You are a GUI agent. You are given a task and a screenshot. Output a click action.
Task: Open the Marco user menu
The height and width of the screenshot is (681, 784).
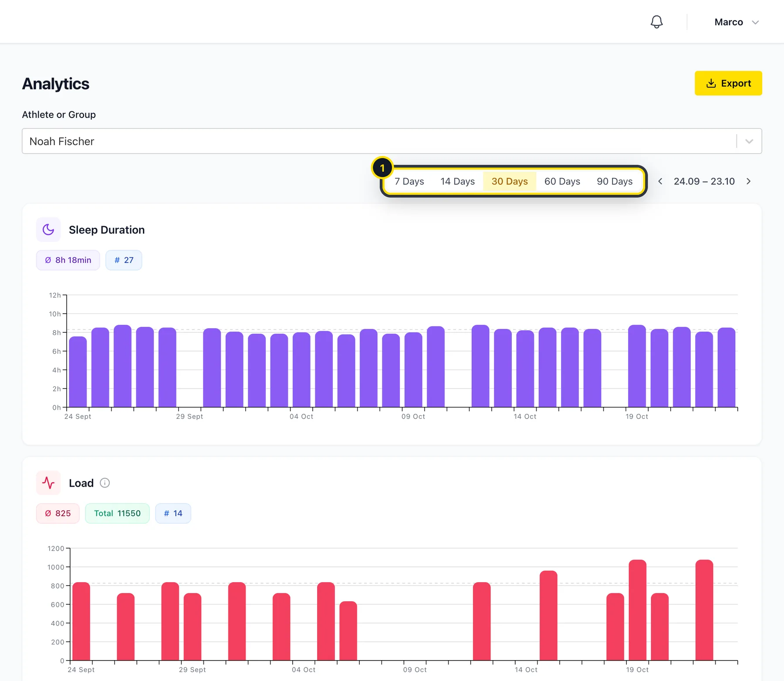pos(737,22)
